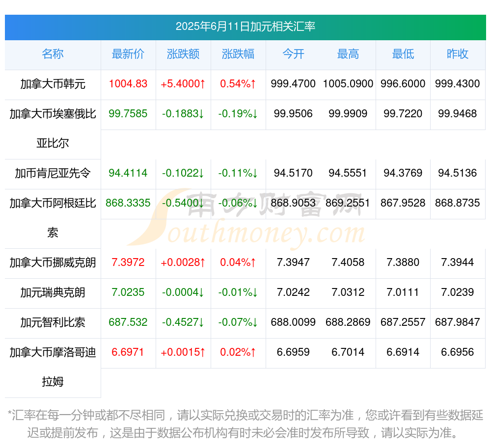The height and width of the screenshot is (448, 491).
Task: Select the 最新价 column header
Action: point(128,54)
